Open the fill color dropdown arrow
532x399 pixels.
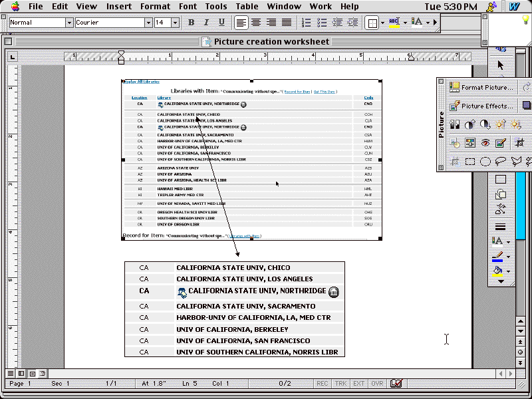[x=508, y=271]
